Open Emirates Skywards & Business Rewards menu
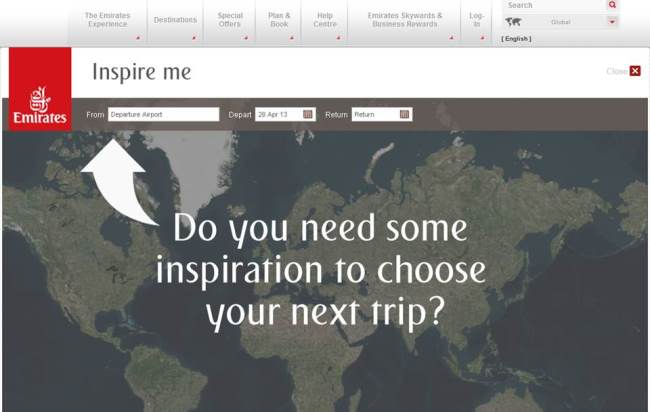This screenshot has height=412, width=650. pos(404,20)
